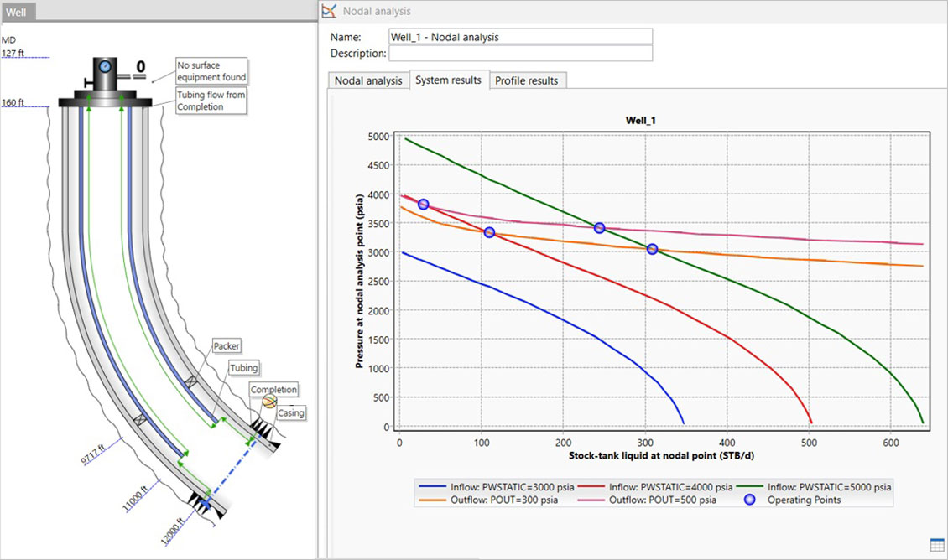Select the upper packer symbol on the right tubing
948x560 pixels.
coord(191,381)
